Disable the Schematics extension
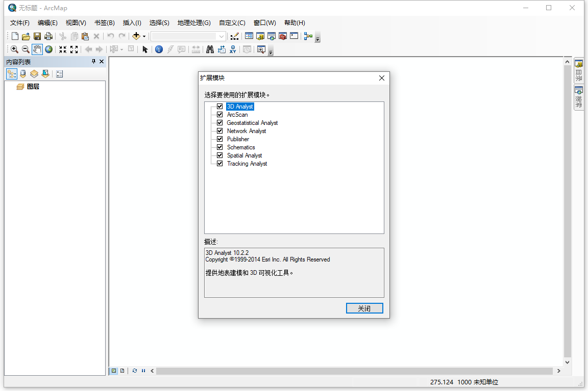This screenshot has height=391, width=588. click(x=220, y=147)
